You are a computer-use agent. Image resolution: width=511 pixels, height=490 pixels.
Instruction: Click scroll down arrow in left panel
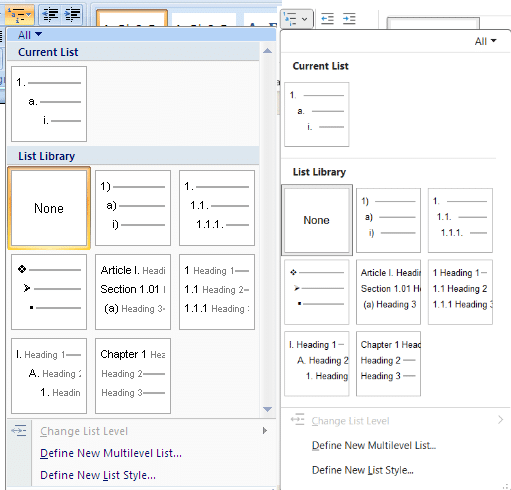pos(267,409)
